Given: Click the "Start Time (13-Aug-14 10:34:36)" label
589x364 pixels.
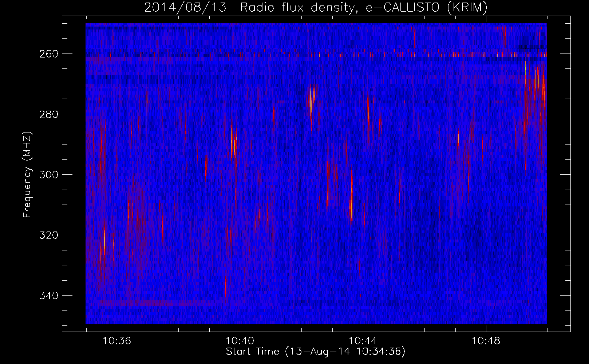Looking at the screenshot, I should click(316, 352).
